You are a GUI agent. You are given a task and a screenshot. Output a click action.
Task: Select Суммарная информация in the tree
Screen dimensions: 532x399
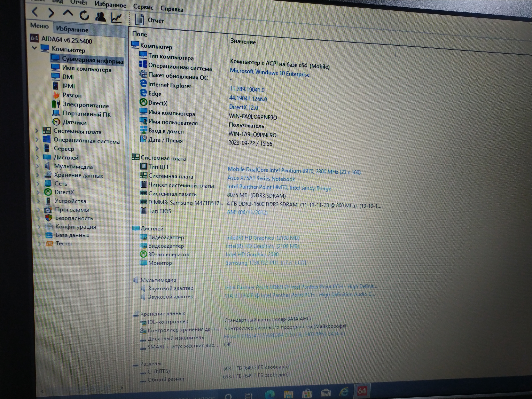[88, 60]
